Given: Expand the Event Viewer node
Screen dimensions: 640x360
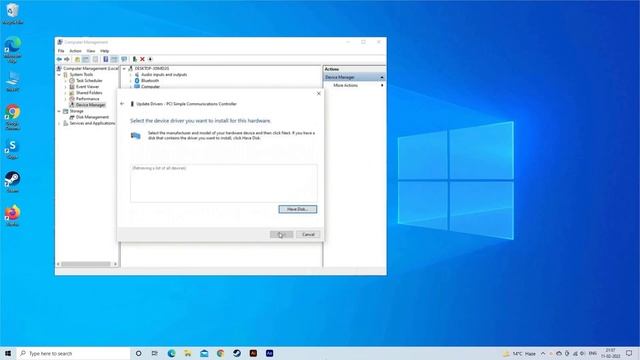Looking at the screenshot, I should pos(65,87).
